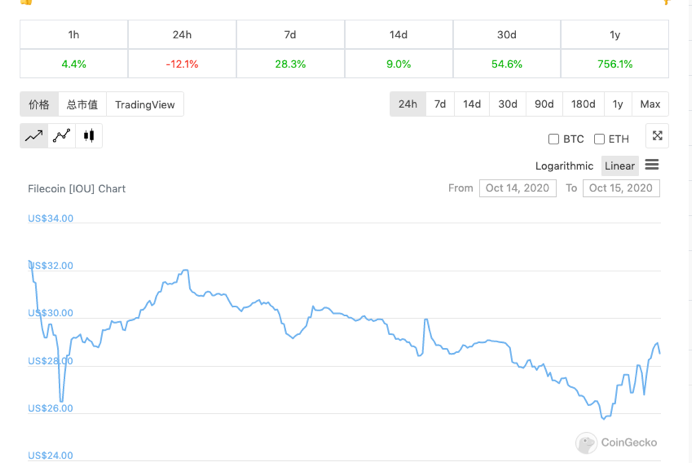Select the Linear scale option

coord(620,166)
